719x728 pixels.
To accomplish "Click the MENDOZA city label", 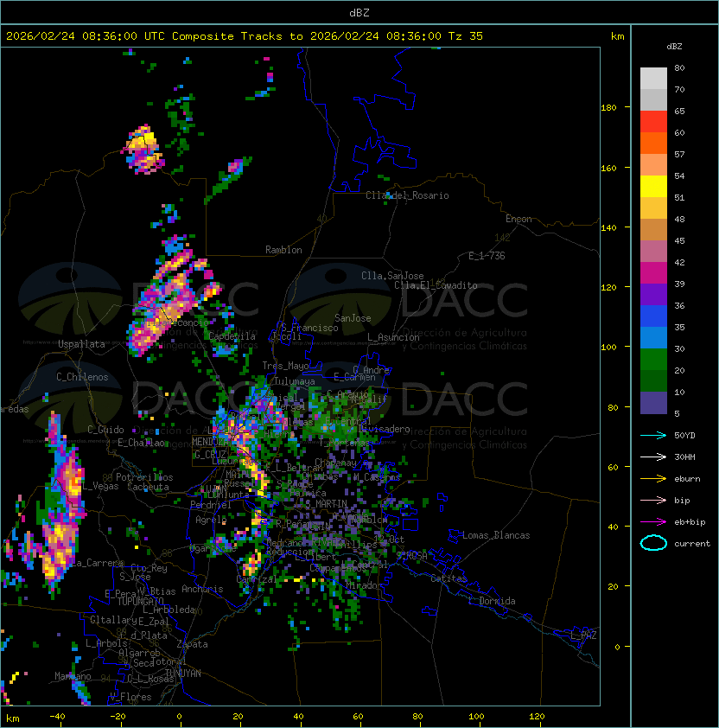I will point(210,441).
